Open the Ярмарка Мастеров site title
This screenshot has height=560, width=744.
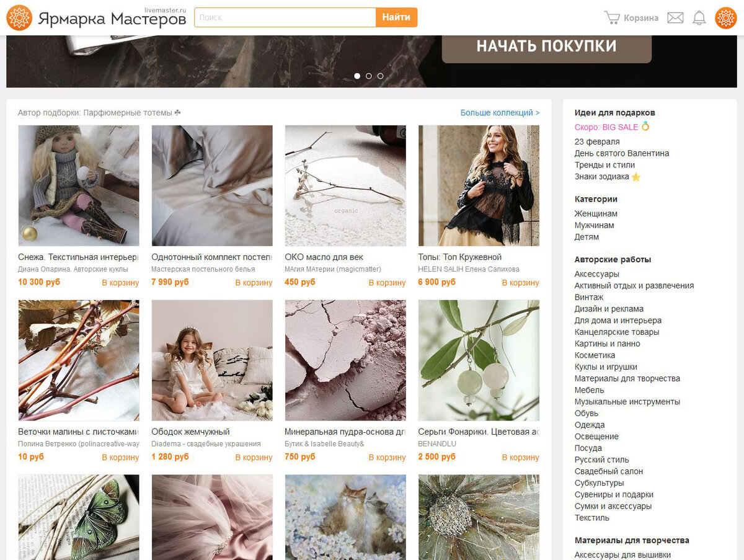(112, 19)
